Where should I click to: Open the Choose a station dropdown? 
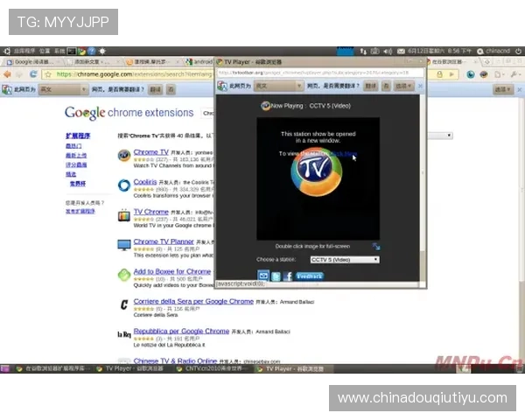pyautogui.click(x=345, y=260)
